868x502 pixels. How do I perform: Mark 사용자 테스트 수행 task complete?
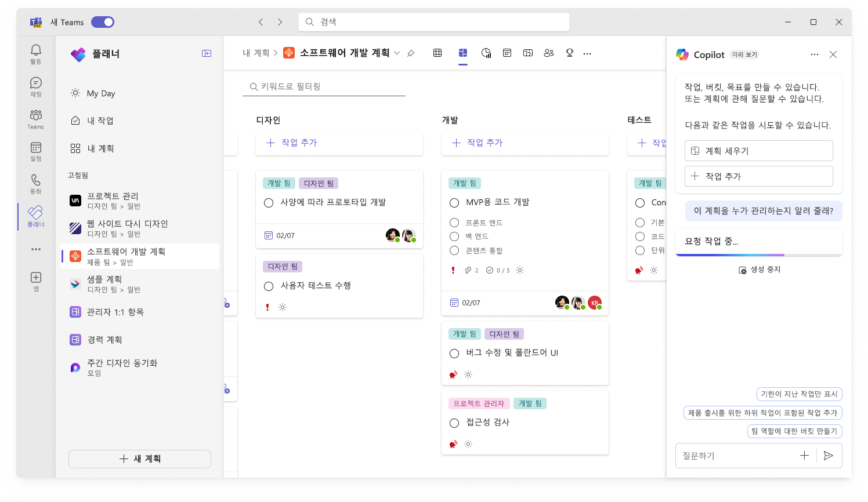[269, 286]
